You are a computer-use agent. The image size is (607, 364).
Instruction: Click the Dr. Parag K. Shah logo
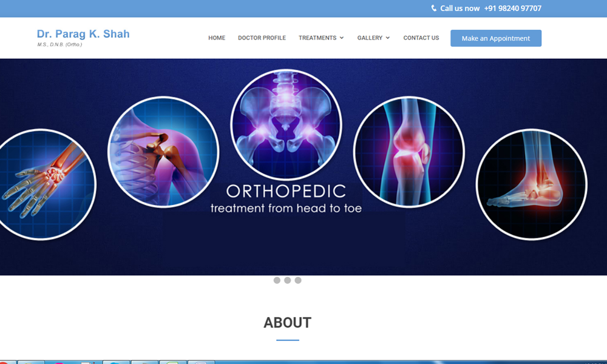click(x=83, y=38)
